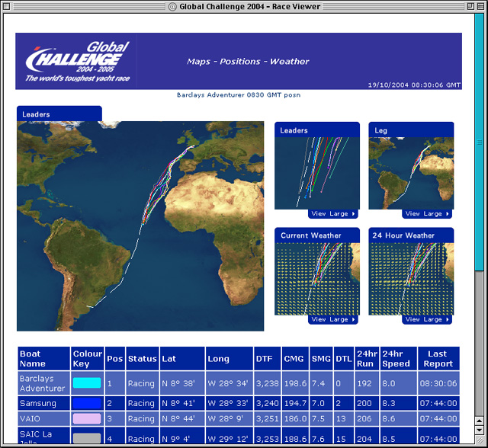
Task: Click the Lat column header
Action: [182, 358]
